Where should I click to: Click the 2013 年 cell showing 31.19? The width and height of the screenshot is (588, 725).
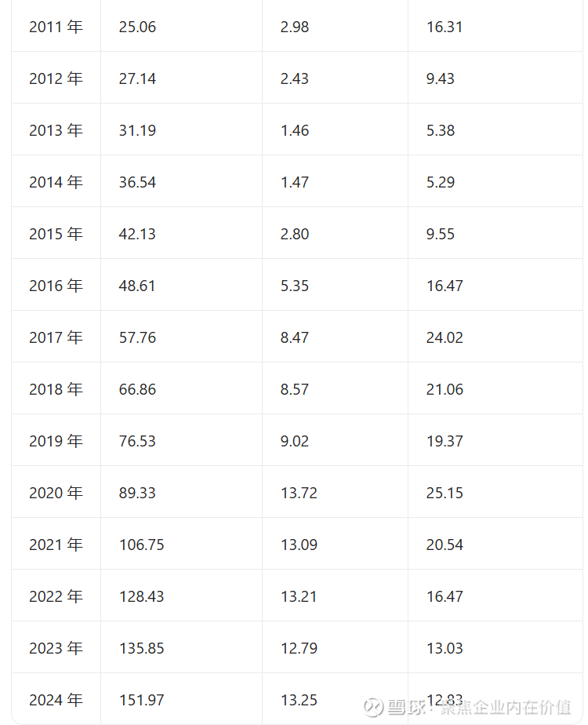pos(137,130)
